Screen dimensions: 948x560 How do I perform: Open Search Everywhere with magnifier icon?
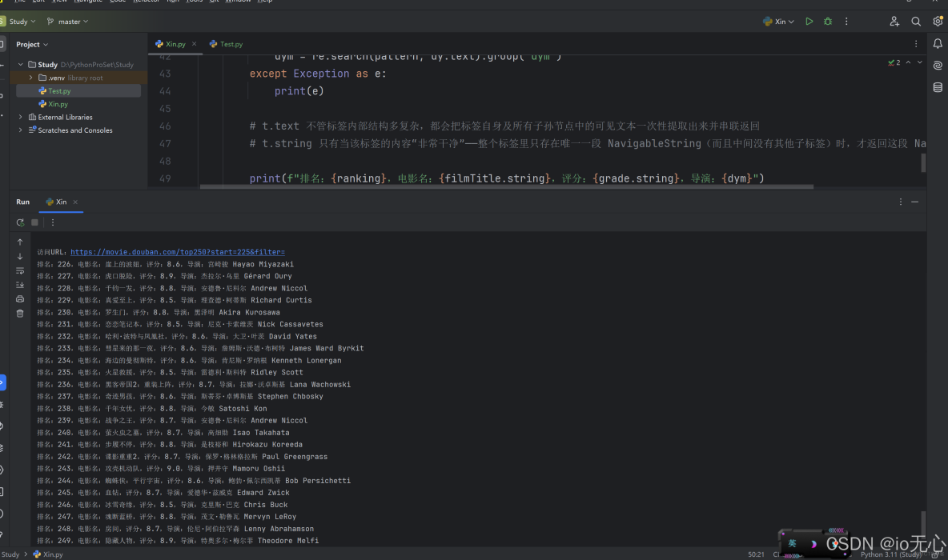point(916,22)
